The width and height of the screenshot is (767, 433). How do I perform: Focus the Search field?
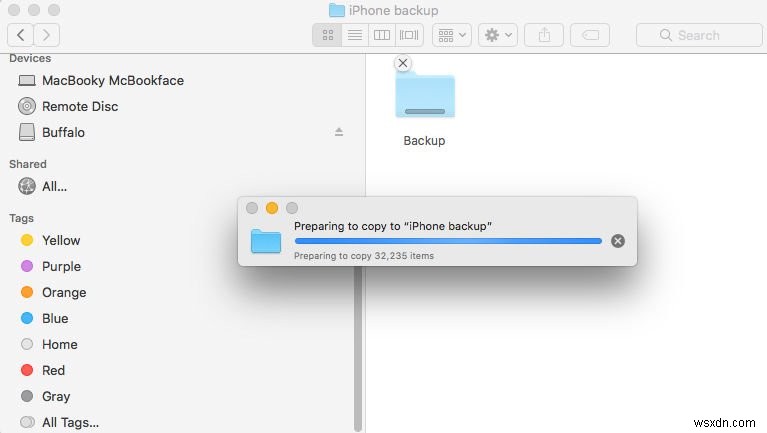click(699, 35)
